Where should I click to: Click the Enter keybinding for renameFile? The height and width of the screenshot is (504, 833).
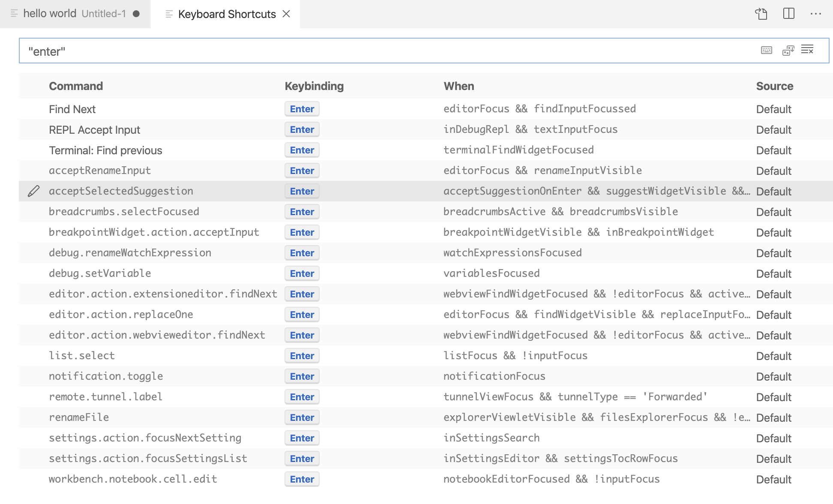pos(302,417)
